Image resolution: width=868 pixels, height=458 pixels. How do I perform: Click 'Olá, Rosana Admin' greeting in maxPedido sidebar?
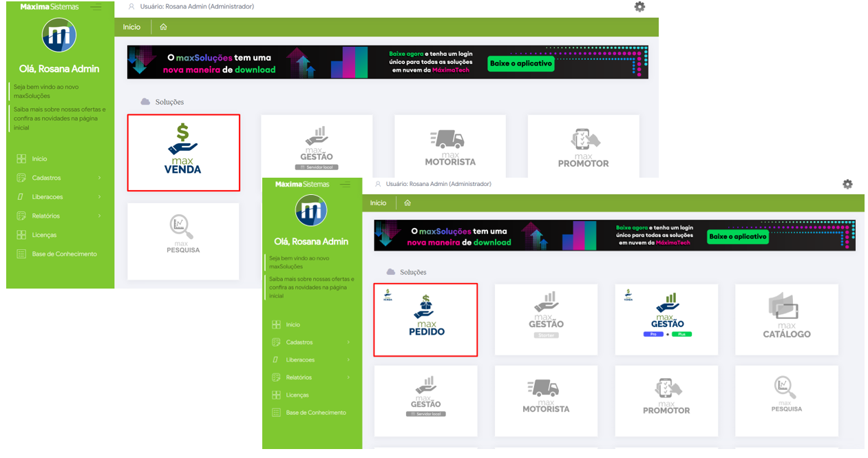click(x=311, y=242)
